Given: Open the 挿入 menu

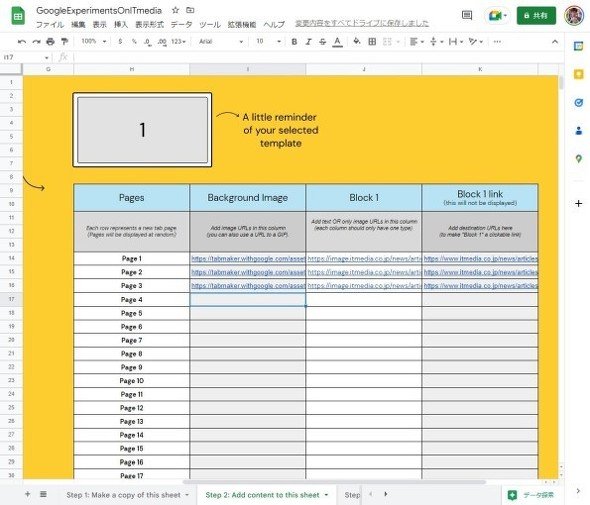Looking at the screenshot, I should (x=121, y=24).
